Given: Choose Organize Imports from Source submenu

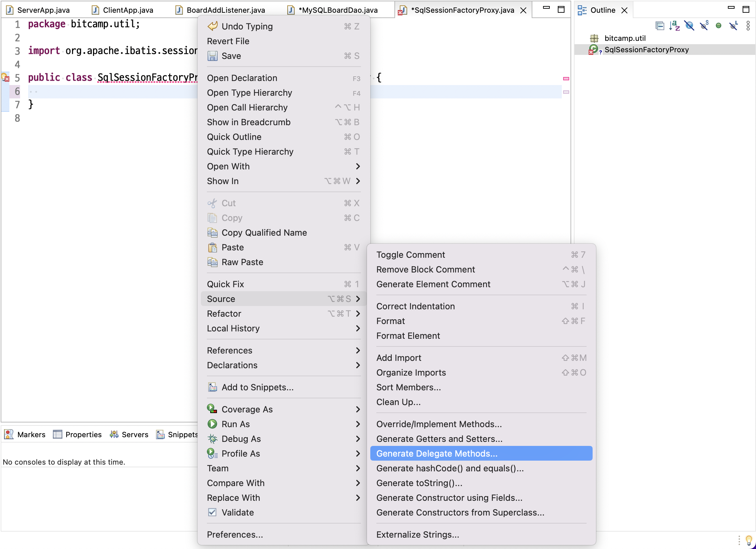Looking at the screenshot, I should coord(411,373).
